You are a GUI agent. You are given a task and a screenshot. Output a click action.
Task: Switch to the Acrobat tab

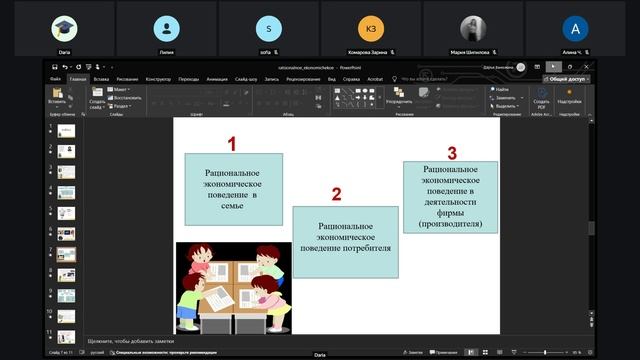[x=375, y=79]
